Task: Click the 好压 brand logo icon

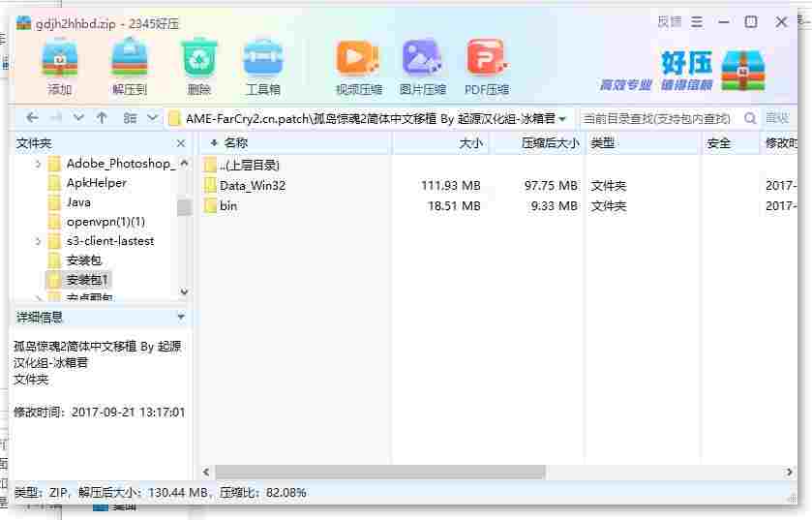Action: (743, 71)
